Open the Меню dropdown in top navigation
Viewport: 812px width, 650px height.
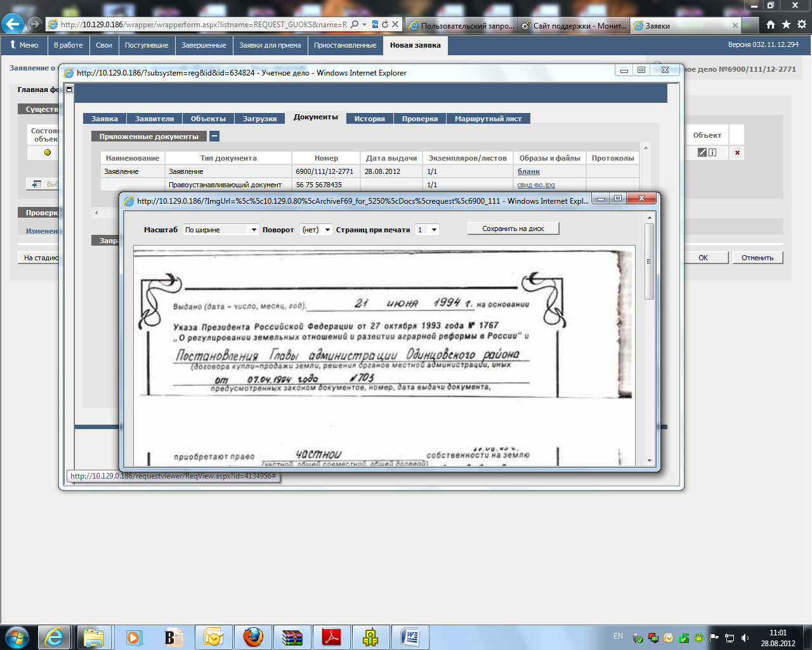pos(24,45)
